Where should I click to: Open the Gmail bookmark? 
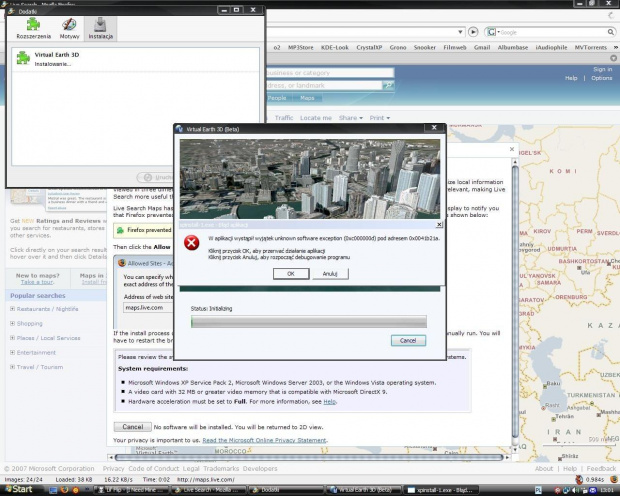click(x=482, y=47)
